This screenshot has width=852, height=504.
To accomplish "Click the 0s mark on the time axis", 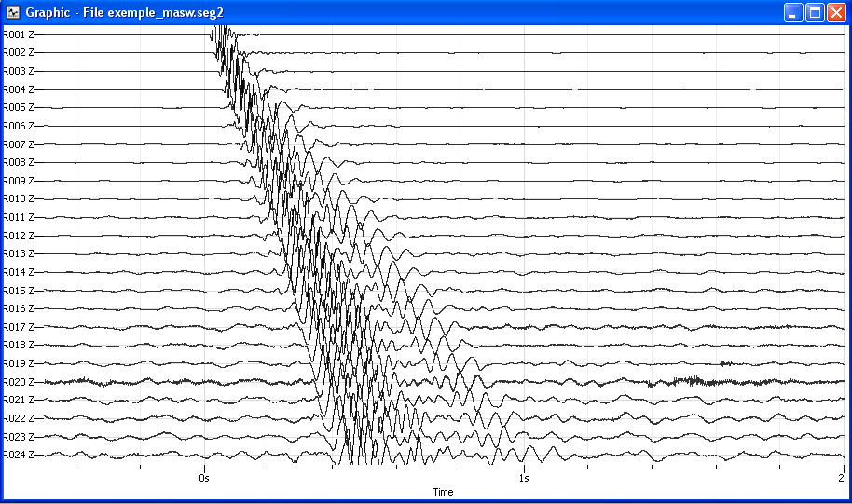I will click(x=204, y=478).
